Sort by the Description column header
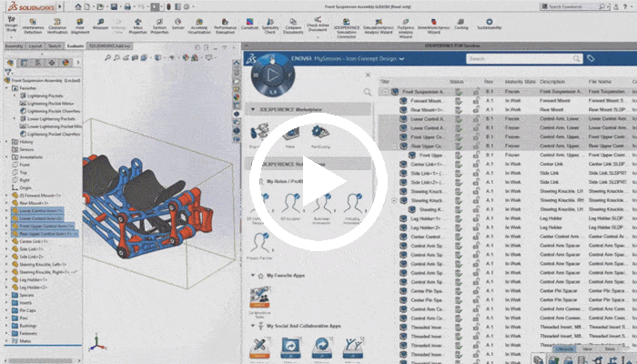This screenshot has height=364, width=637. 552,82
